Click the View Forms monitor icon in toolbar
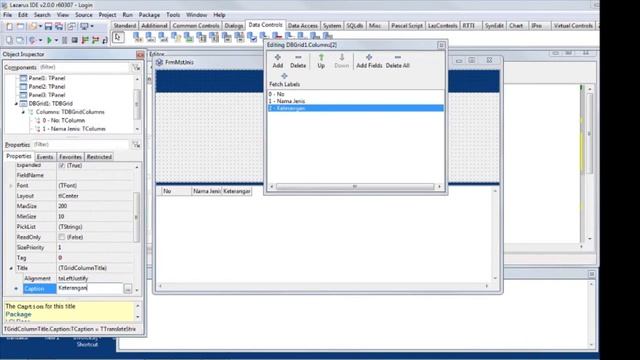 (84, 27)
